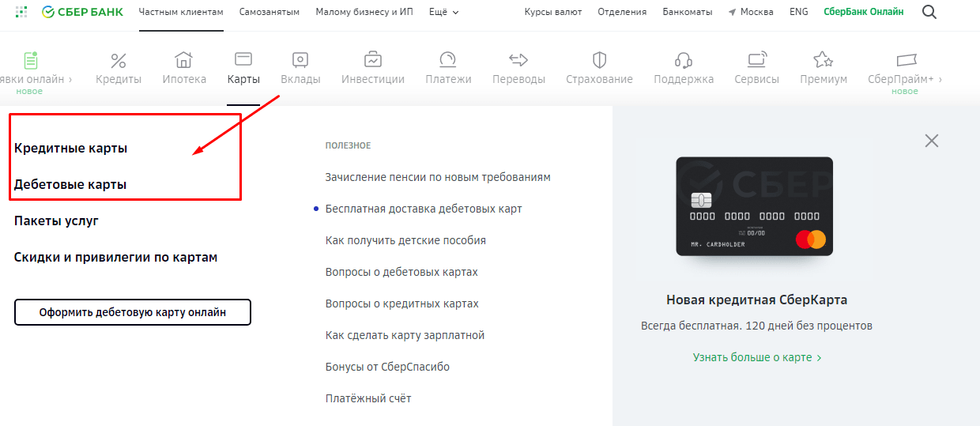Click the Платежи circular icon
This screenshot has width=980, height=426.
click(x=448, y=59)
